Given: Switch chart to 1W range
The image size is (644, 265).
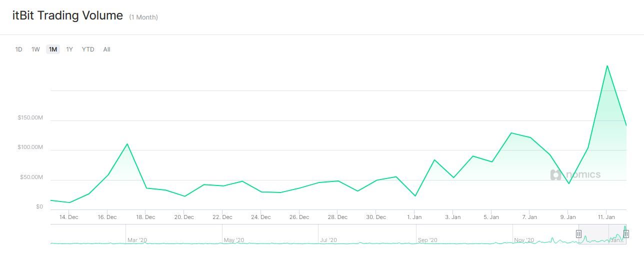Looking at the screenshot, I should [35, 49].
